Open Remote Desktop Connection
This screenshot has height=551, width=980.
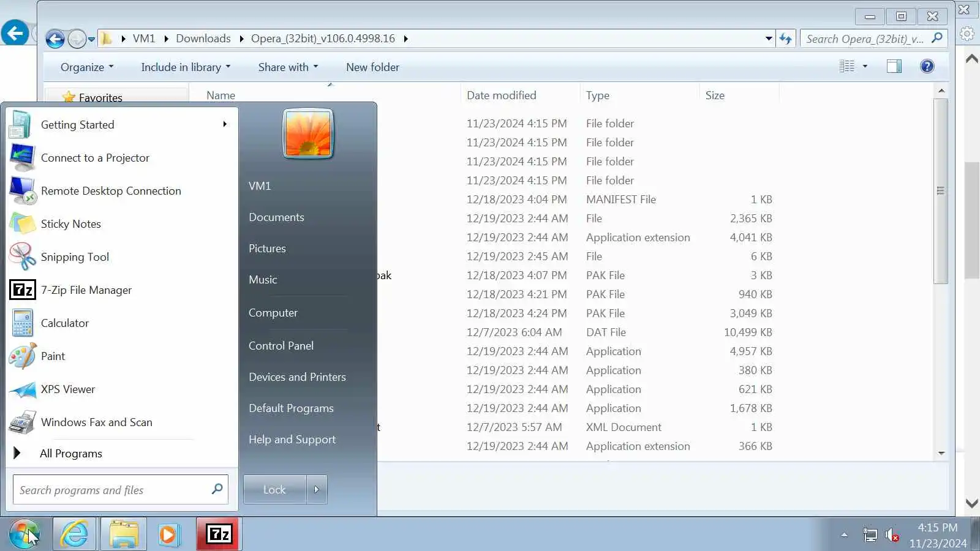tap(121, 191)
